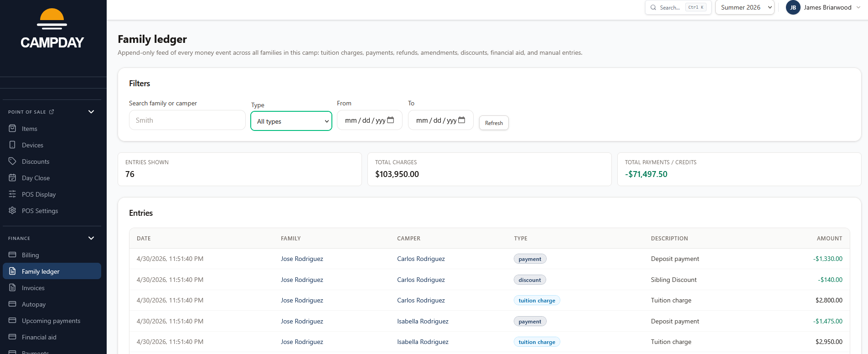This screenshot has width=868, height=354.
Task: Click the Financial aid card icon
Action: click(12, 337)
